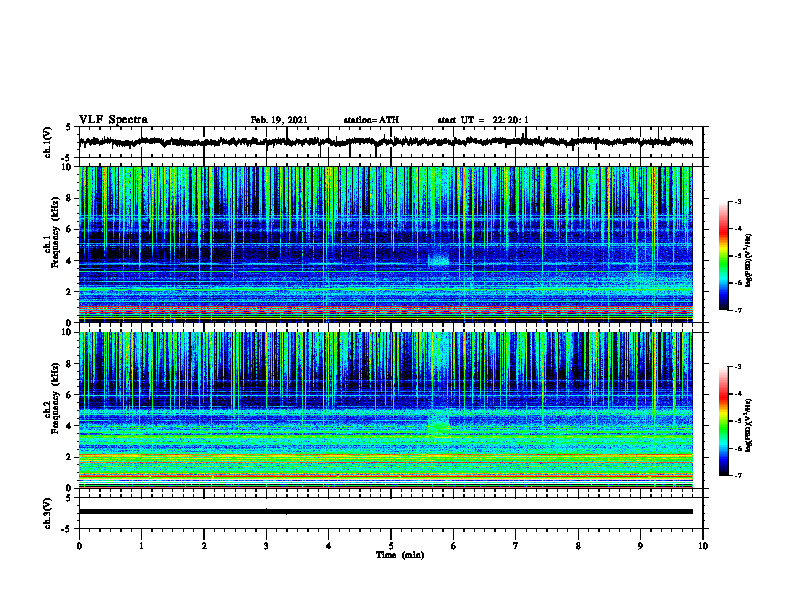The width and height of the screenshot is (792, 612).
Task: Click the ch.1 color scale bar
Action: 723,256
